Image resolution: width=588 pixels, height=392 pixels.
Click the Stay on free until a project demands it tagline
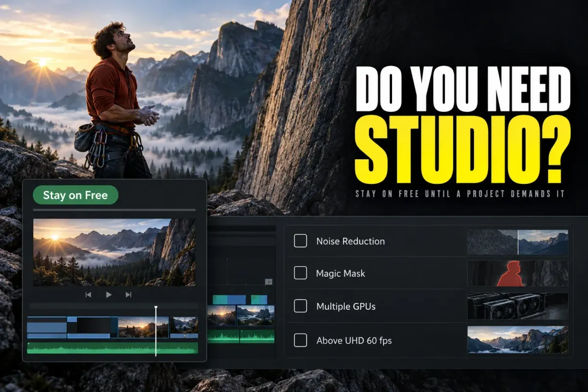coord(460,194)
